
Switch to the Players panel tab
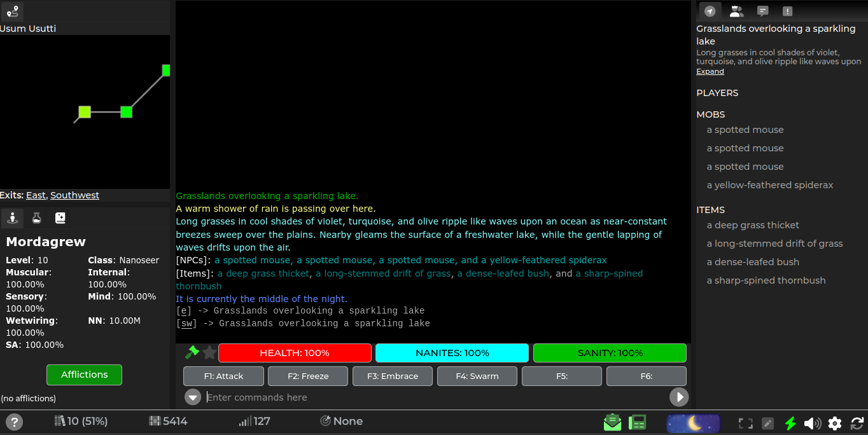point(736,11)
